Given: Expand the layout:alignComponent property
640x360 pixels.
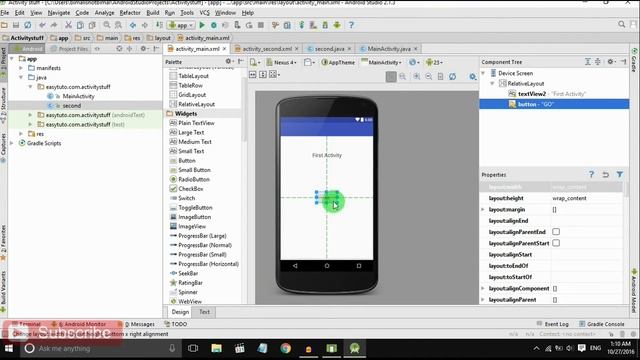Looking at the screenshot, I should pos(483,288).
